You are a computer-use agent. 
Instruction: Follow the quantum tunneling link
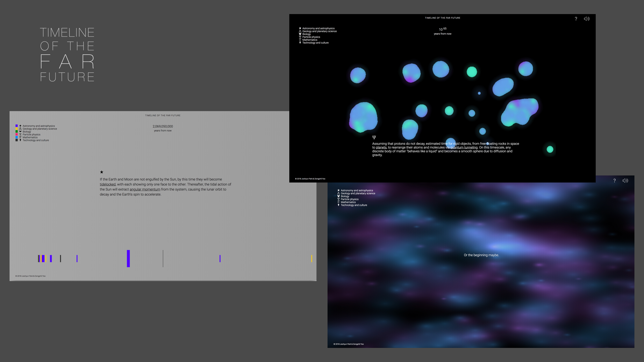464,148
